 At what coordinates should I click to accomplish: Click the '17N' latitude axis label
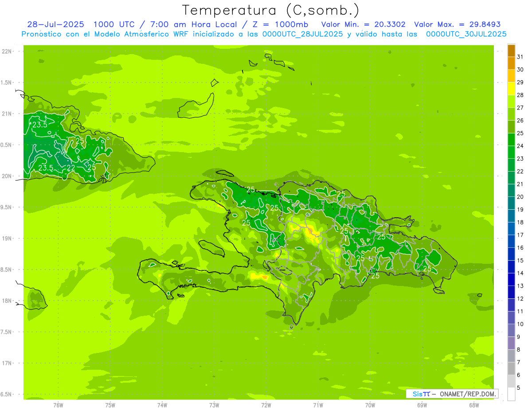pyautogui.click(x=8, y=363)
